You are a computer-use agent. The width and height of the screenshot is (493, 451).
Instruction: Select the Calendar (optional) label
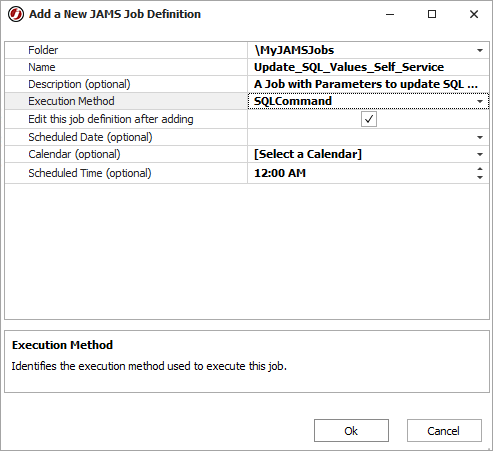pos(74,154)
